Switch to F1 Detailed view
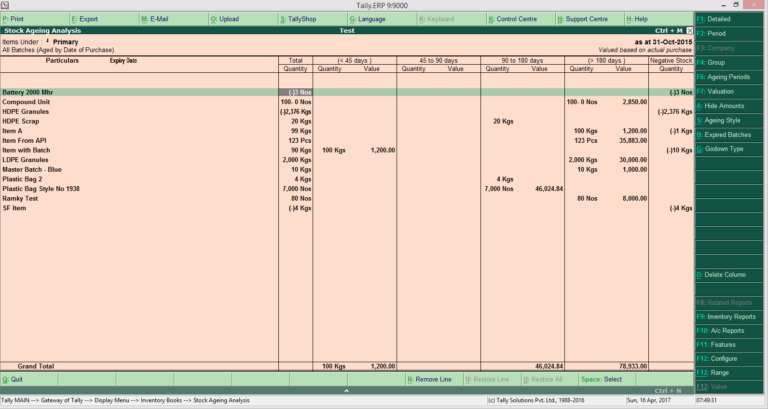This screenshot has height=409, width=768. pos(730,18)
